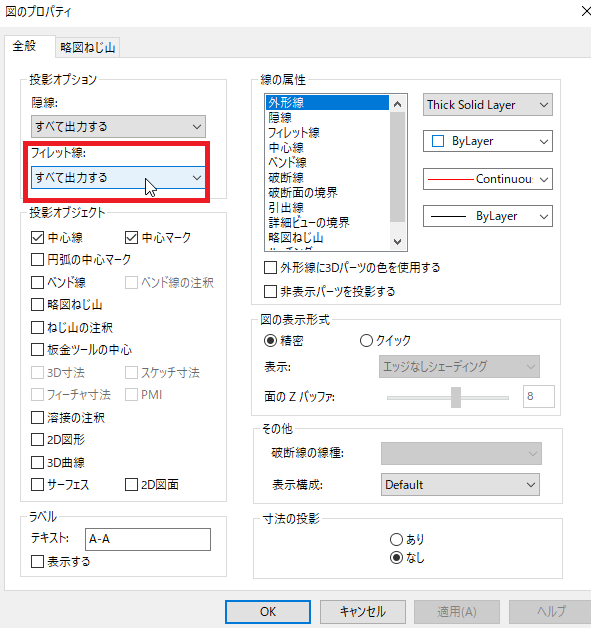
Task: Uncheck the 中心マーク checkbox
Action: [x=131, y=238]
